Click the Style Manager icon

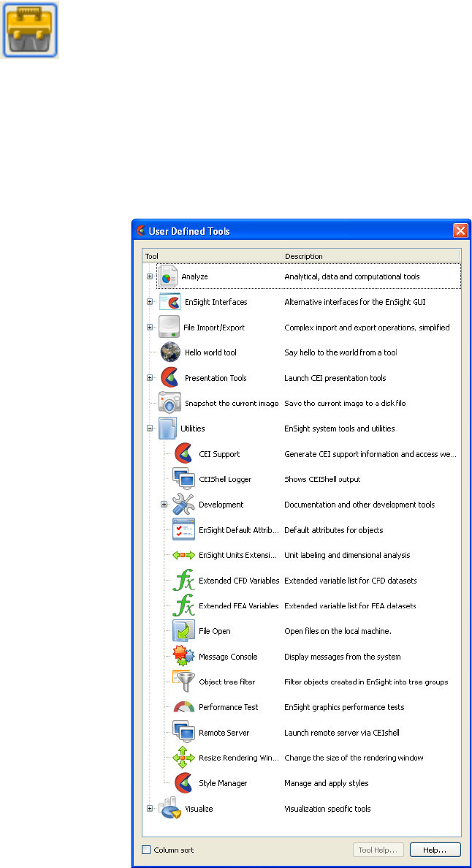[183, 783]
